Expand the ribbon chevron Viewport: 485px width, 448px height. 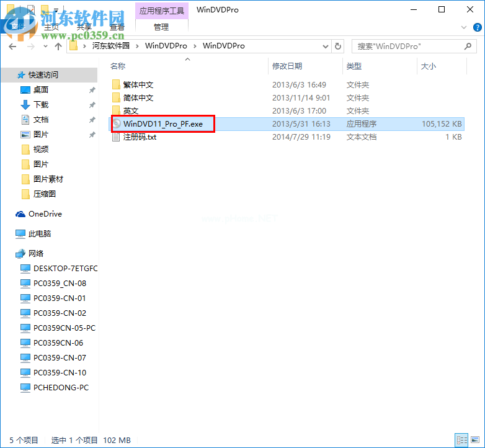(x=464, y=27)
